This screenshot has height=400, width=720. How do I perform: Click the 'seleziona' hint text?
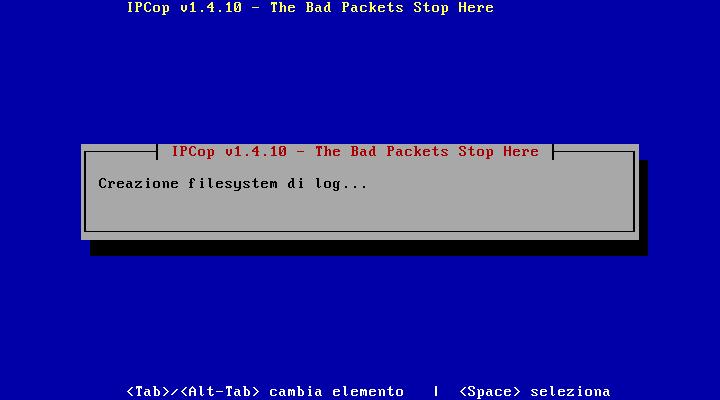tap(570, 391)
